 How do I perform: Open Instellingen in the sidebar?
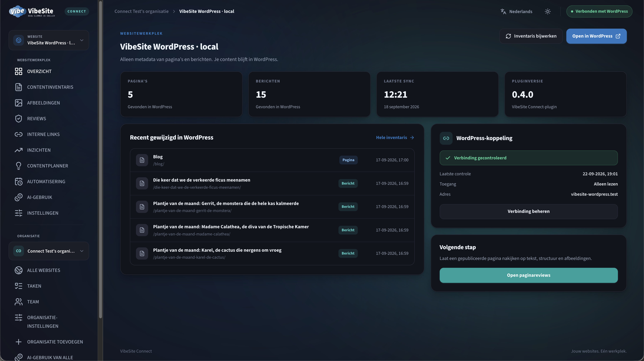[x=49, y=213]
